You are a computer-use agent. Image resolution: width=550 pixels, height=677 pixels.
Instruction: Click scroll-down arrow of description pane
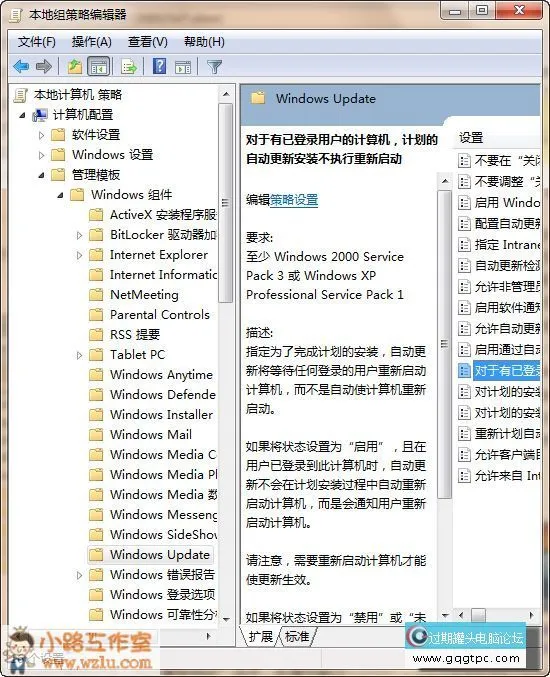tap(445, 615)
